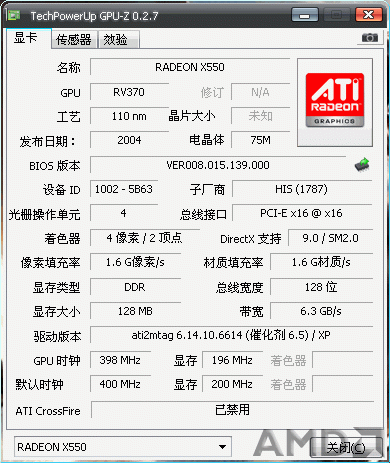Click the 驱动版本 label
Image resolution: width=390 pixels, height=463 pixels.
click(57, 336)
